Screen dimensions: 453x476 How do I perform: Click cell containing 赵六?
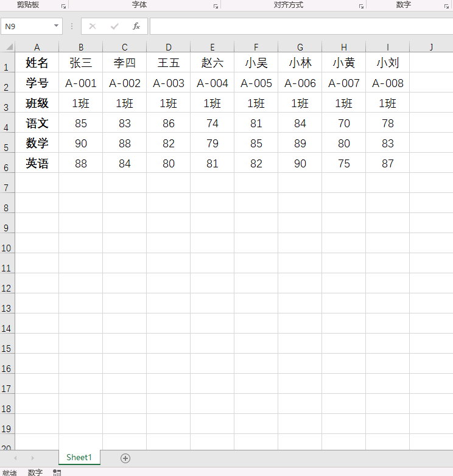click(212, 63)
